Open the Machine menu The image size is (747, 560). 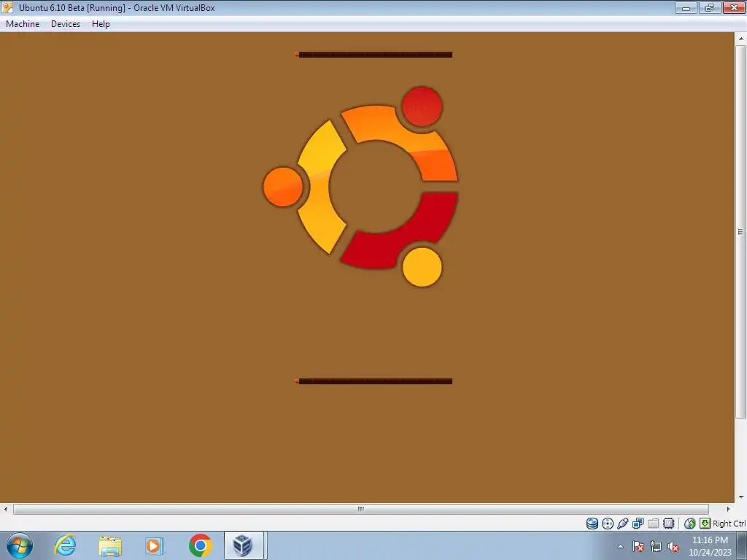pyautogui.click(x=23, y=24)
